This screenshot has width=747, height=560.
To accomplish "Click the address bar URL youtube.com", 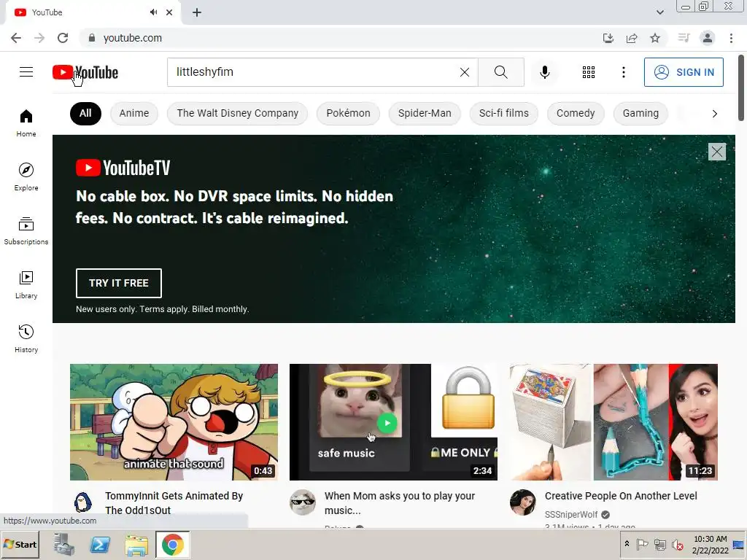I will click(x=133, y=38).
